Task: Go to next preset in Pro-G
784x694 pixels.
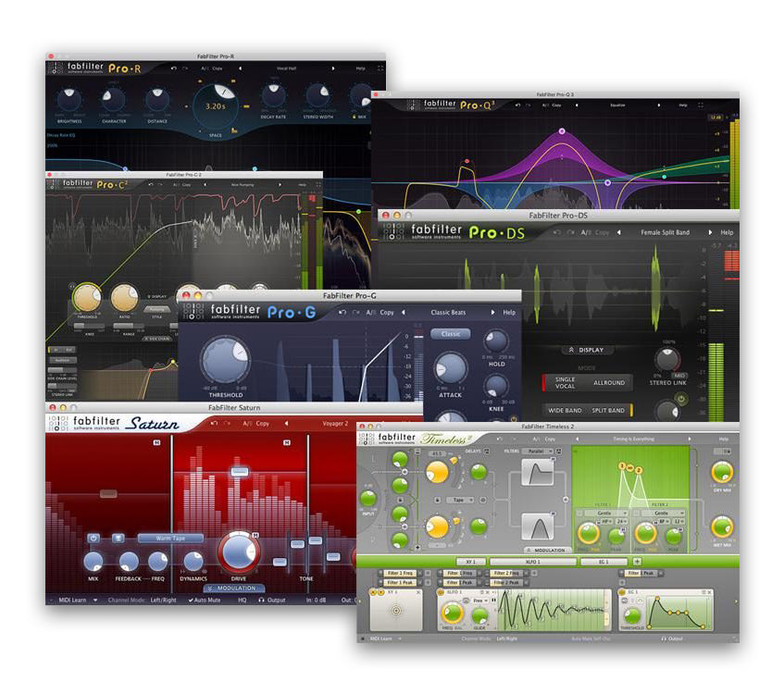Action: (x=492, y=312)
